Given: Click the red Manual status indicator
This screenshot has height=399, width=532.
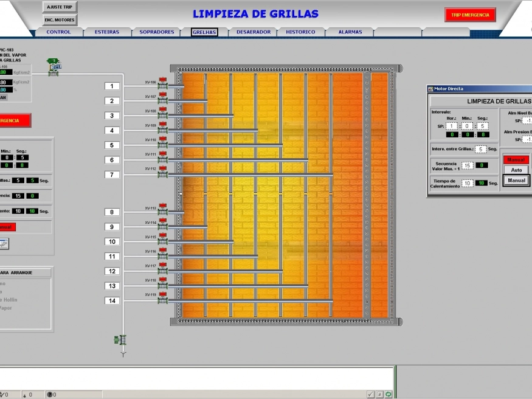Looking at the screenshot, I should [516, 159].
